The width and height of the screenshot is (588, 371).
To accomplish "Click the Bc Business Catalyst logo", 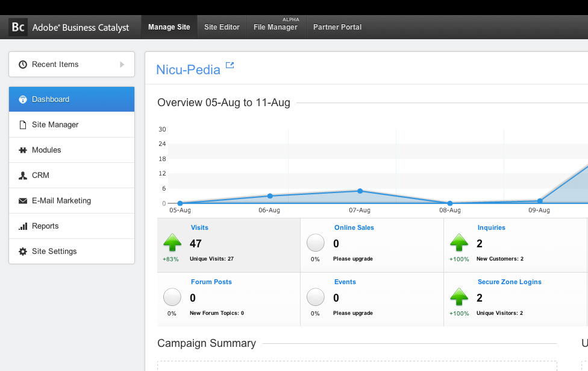I will tap(18, 27).
